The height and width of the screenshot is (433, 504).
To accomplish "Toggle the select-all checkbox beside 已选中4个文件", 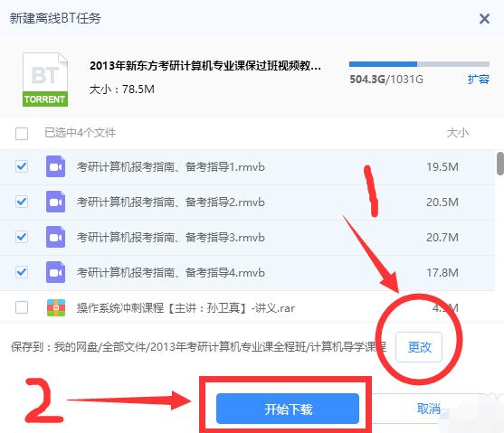I will pyautogui.click(x=22, y=133).
